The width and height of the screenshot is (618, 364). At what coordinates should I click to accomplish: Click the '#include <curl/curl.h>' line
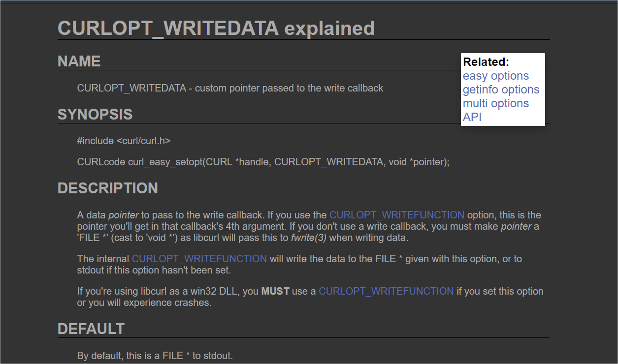coord(124,141)
